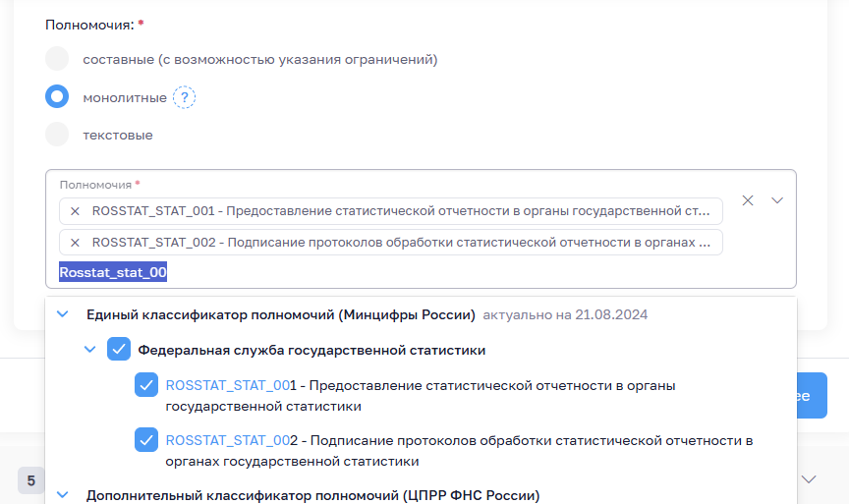Image resolution: width=849 pixels, height=504 pixels.
Task: Click the help question mark next to монолитные
Action: pos(185,97)
